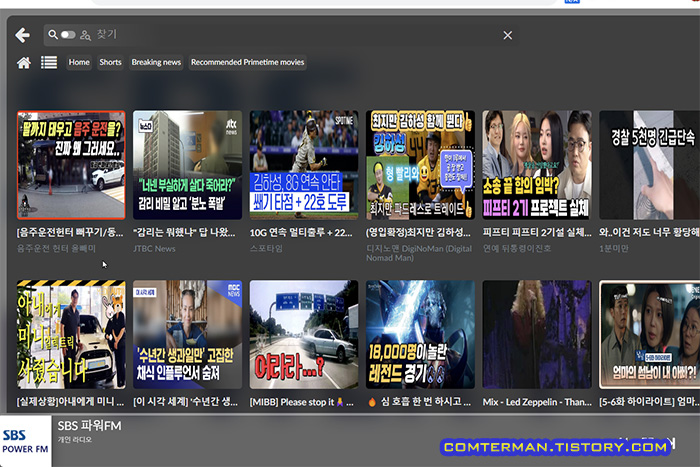Click title '"강리는 뭐했냐" 답 나왔...'

(184, 233)
